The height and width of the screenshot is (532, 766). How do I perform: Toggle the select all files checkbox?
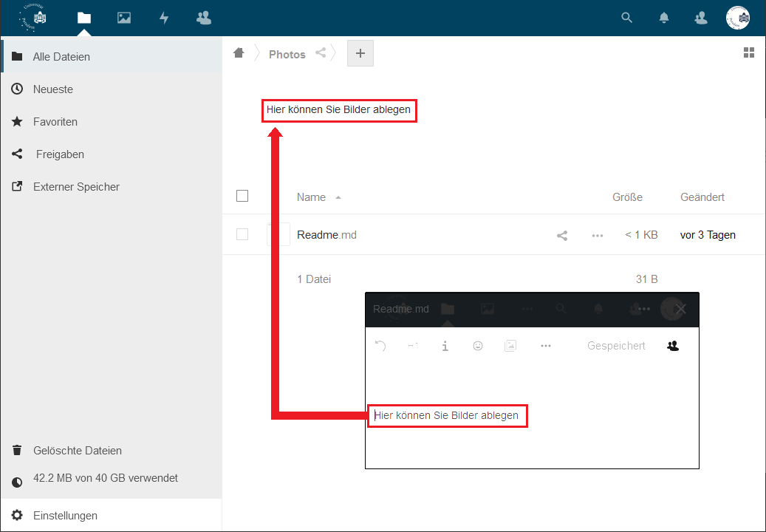242,196
